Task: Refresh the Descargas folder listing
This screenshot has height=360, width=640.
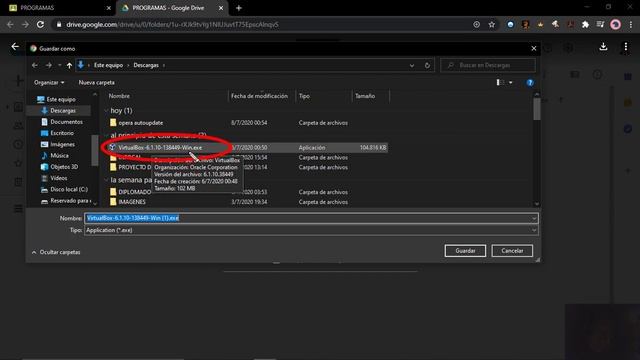Action: tap(427, 65)
